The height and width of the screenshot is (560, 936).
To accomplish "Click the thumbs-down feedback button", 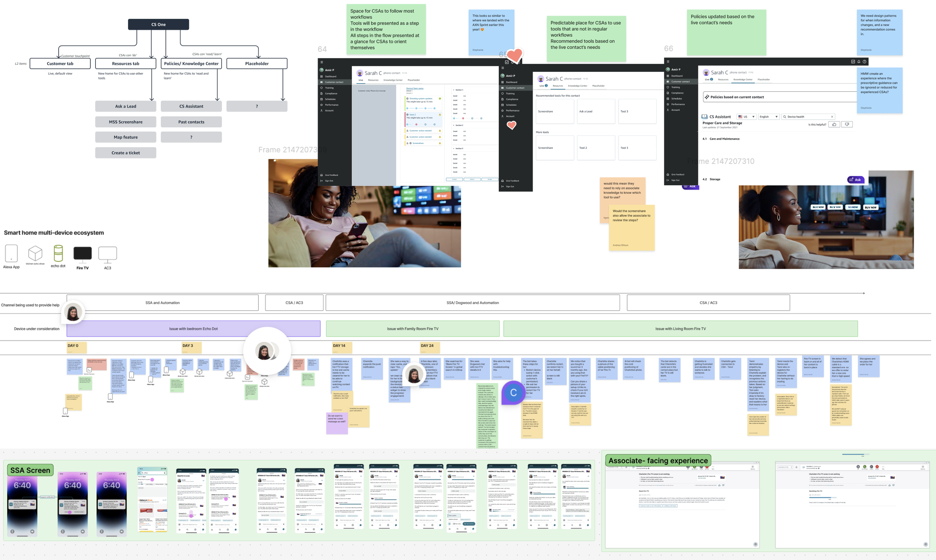I will pos(847,125).
